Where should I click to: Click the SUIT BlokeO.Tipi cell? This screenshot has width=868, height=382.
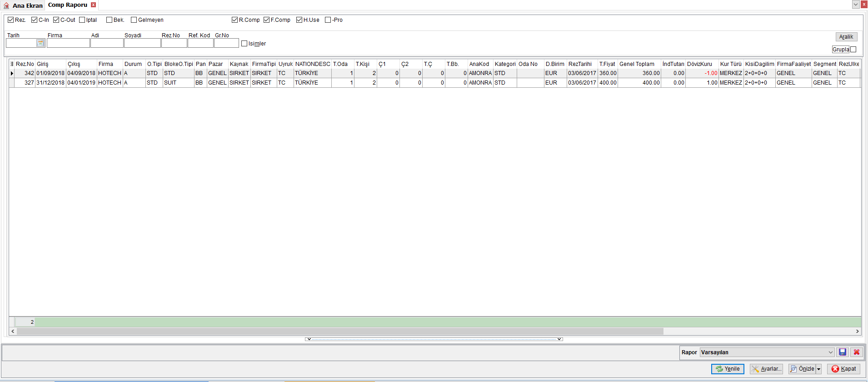pos(178,83)
